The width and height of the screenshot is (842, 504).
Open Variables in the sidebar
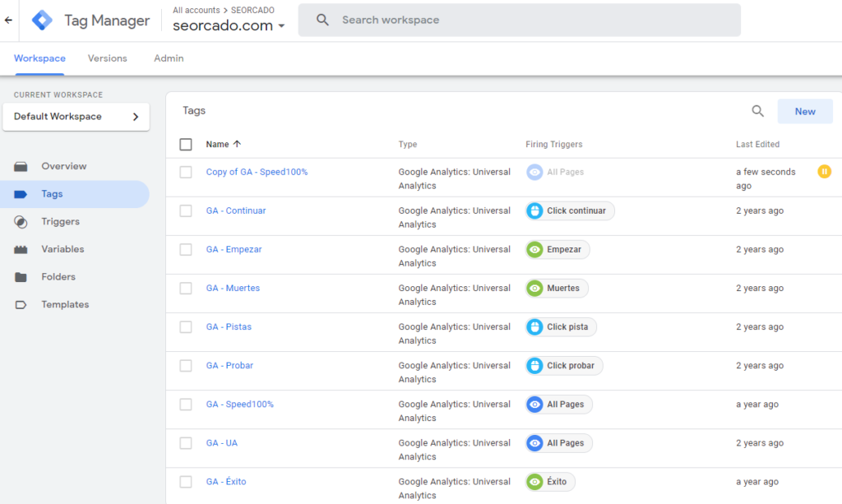click(62, 250)
